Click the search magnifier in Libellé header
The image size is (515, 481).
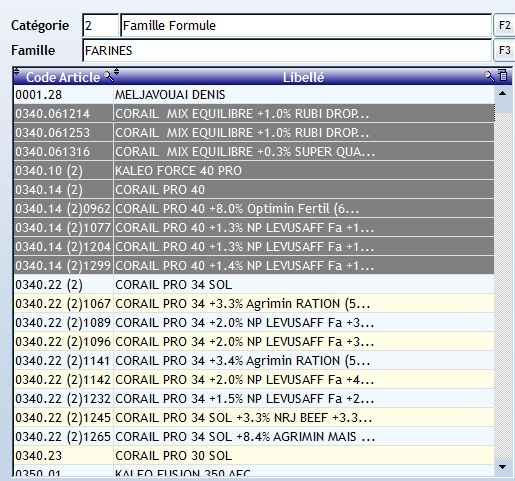[x=489, y=76]
